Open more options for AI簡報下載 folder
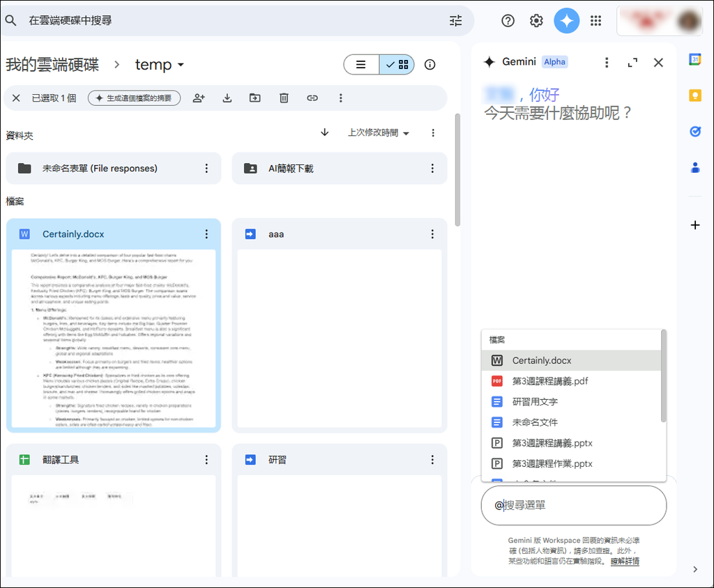Viewport: 714px width, 588px height. coord(432,169)
